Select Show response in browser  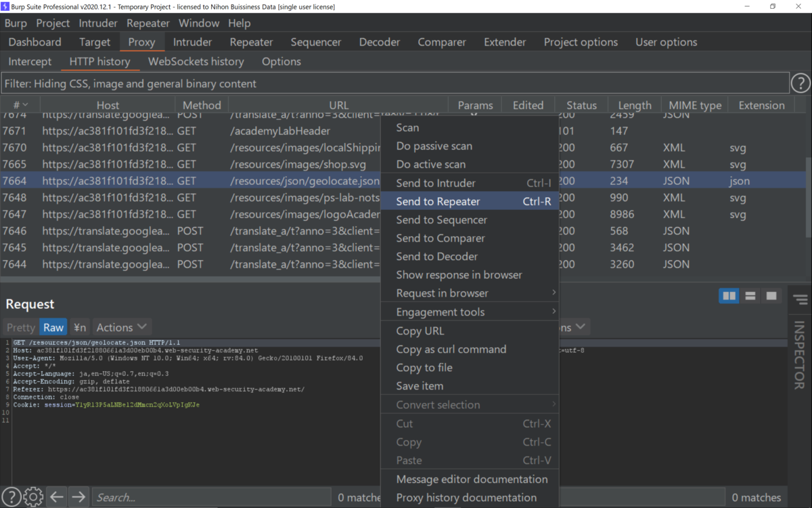(470, 275)
